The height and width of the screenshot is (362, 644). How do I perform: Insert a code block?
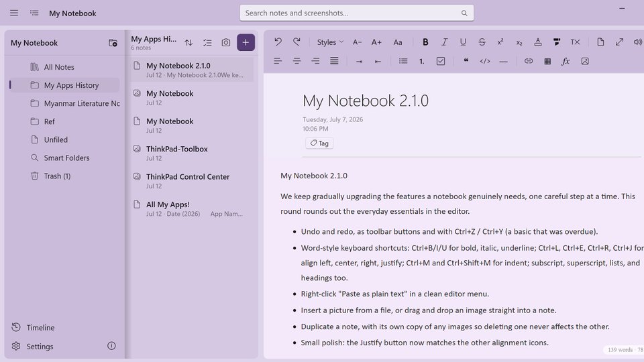[484, 61]
